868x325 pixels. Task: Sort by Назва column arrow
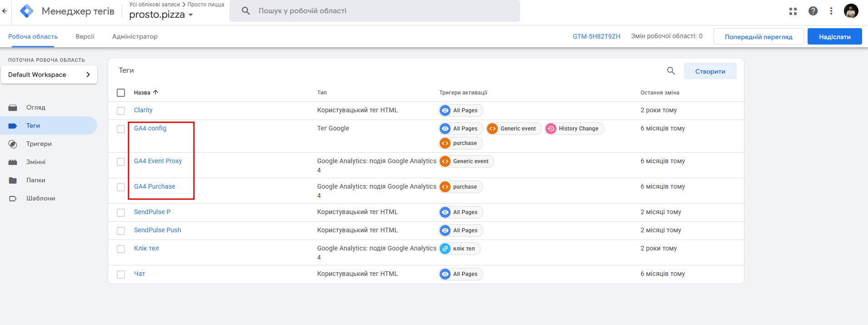pos(155,92)
